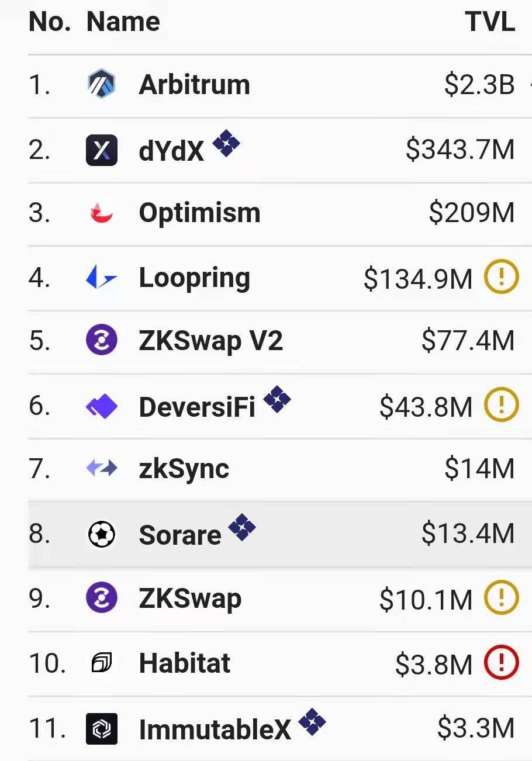The height and width of the screenshot is (761, 532).
Task: Click the Habitat logo icon
Action: (101, 663)
